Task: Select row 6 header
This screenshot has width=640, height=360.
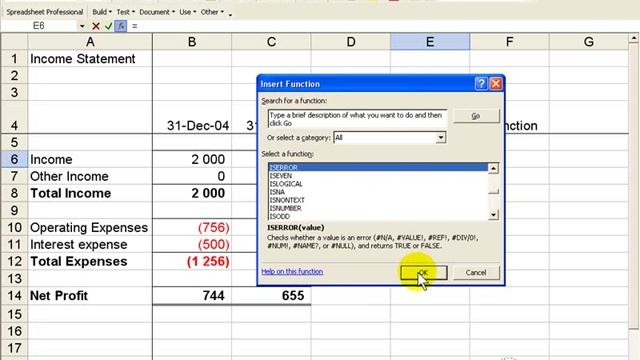Action: (x=14, y=159)
